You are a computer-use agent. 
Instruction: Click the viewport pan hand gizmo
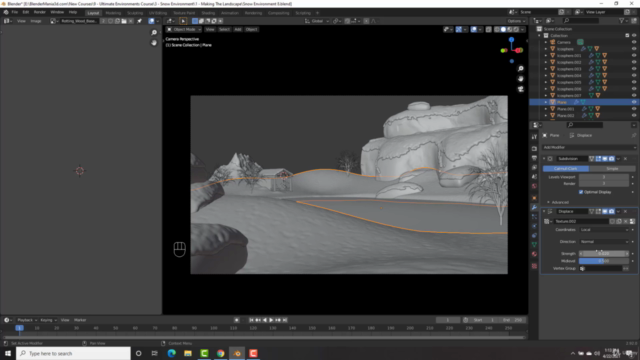(x=520, y=78)
